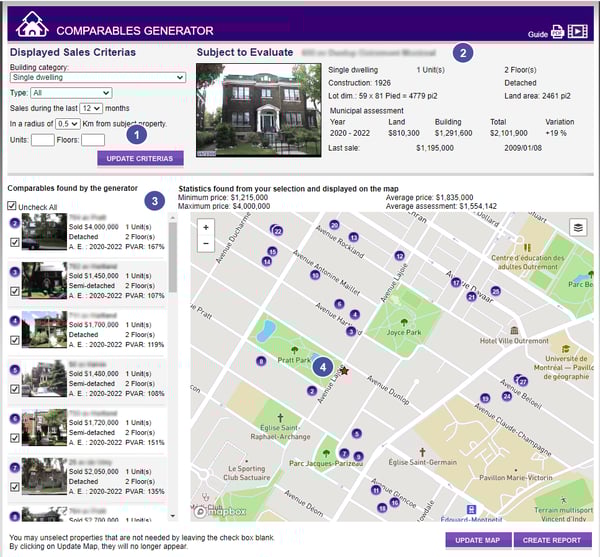Screen dimensions: 600x557
Task: Select map marker 14
Action: 267,262
